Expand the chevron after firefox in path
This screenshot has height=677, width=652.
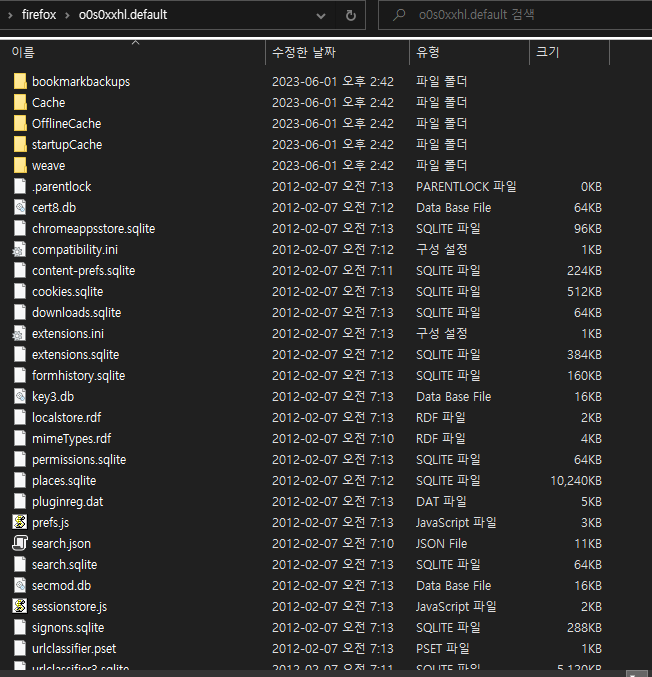coord(67,16)
